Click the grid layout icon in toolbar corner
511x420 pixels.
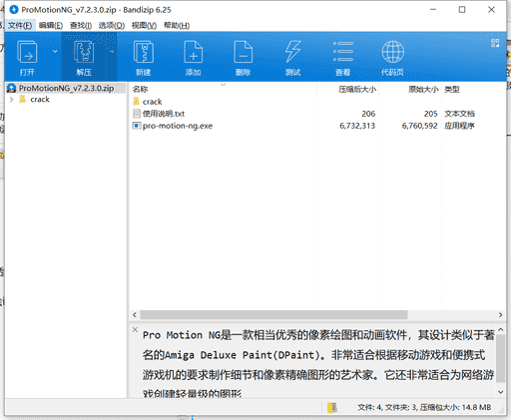coord(495,43)
